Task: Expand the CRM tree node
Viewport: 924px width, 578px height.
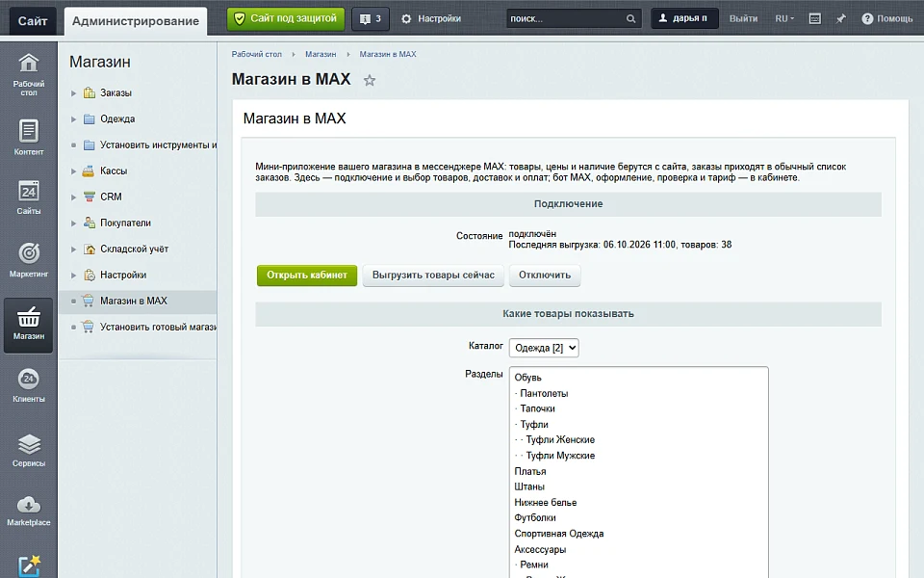Action: point(74,197)
